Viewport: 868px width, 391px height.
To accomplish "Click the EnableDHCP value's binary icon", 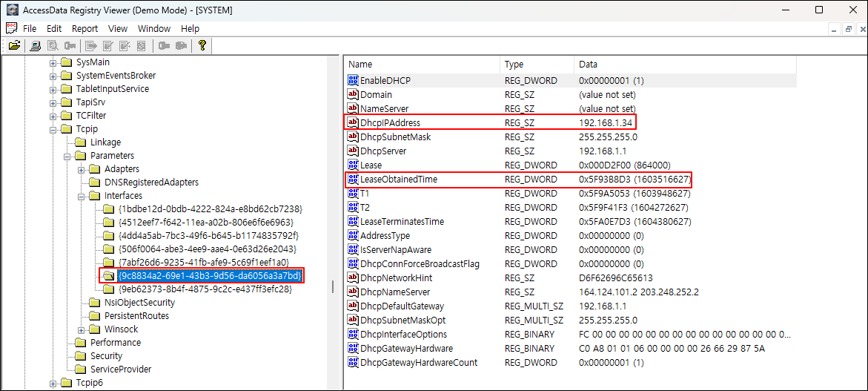I will click(x=353, y=80).
